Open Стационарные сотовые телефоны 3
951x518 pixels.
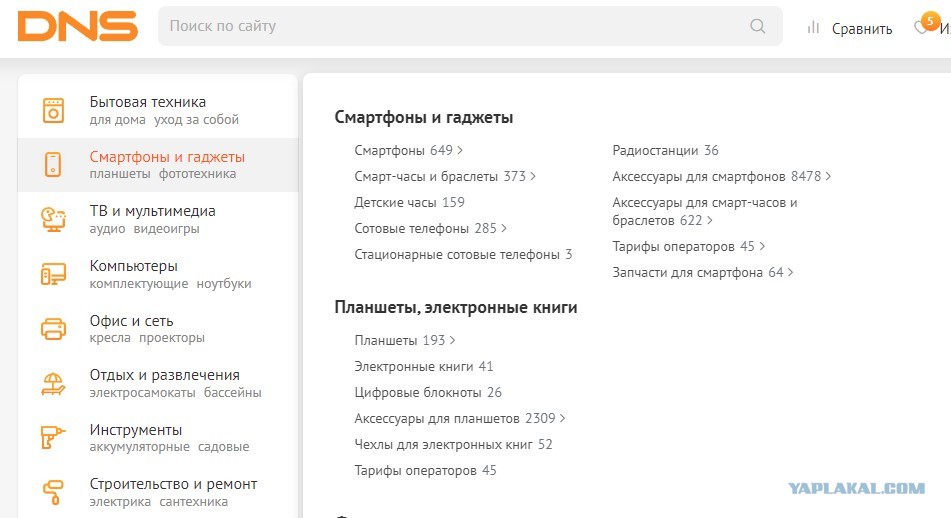(463, 254)
